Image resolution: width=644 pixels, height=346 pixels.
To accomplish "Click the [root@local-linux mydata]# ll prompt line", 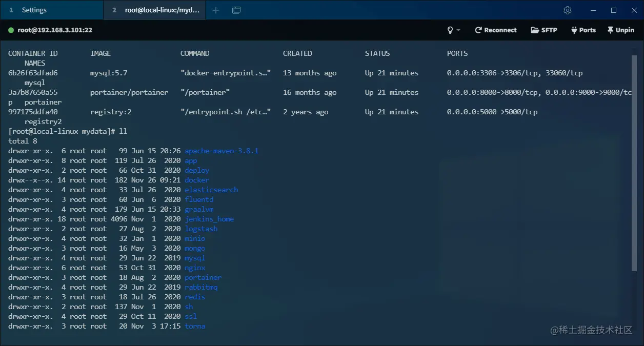I will (68, 131).
